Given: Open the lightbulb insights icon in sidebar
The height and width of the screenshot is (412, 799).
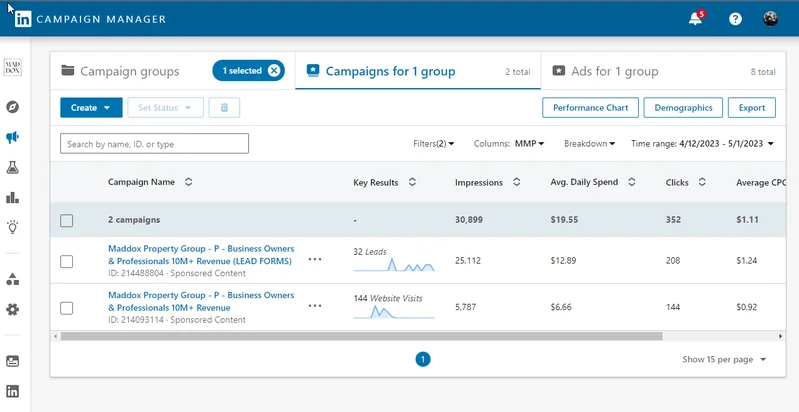Looking at the screenshot, I should click(x=12, y=227).
